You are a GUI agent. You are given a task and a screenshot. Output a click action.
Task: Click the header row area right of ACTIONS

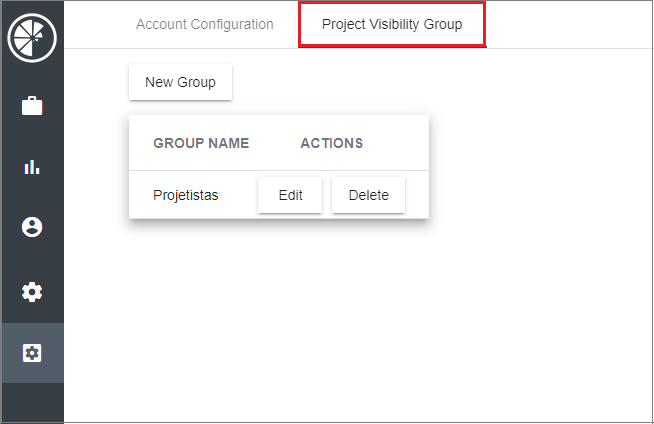pyautogui.click(x=396, y=143)
